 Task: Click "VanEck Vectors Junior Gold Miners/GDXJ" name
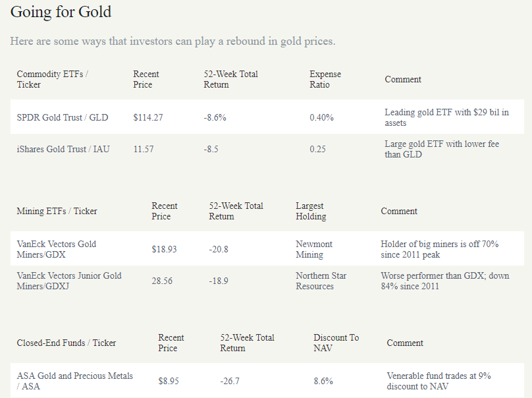pyautogui.click(x=69, y=281)
